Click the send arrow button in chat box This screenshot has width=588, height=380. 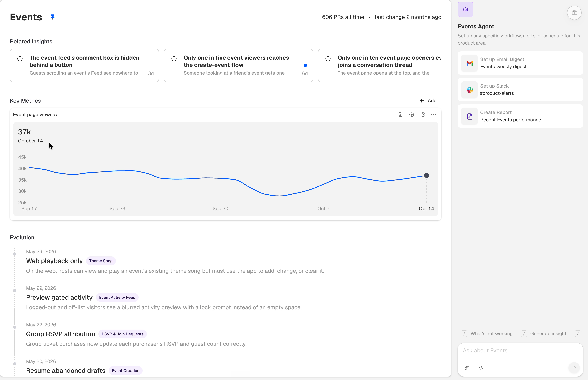[x=574, y=368]
